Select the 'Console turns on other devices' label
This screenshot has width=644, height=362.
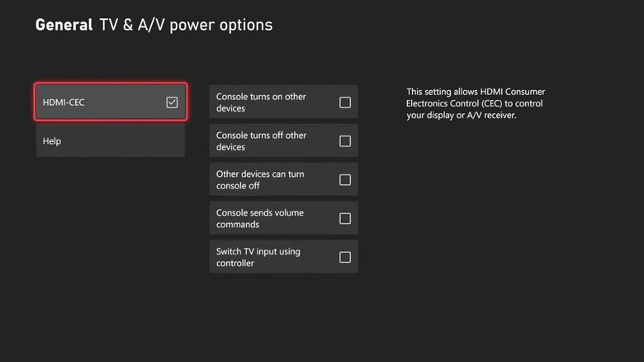[261, 102]
